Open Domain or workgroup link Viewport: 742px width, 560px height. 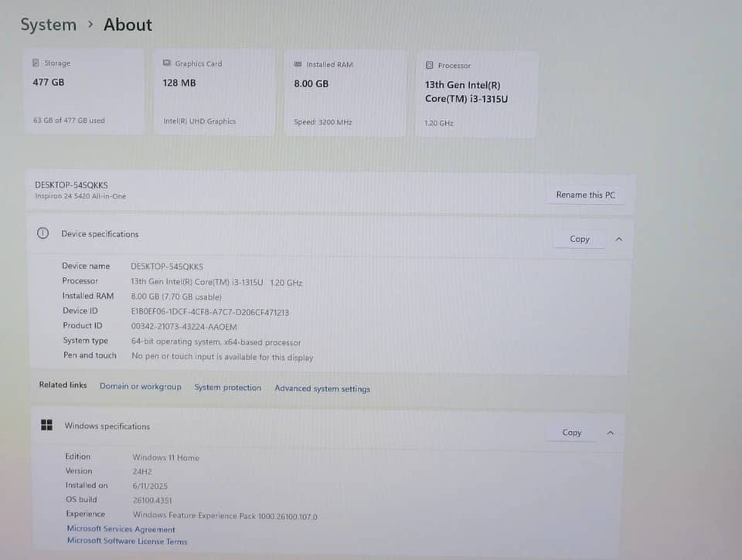(x=140, y=386)
